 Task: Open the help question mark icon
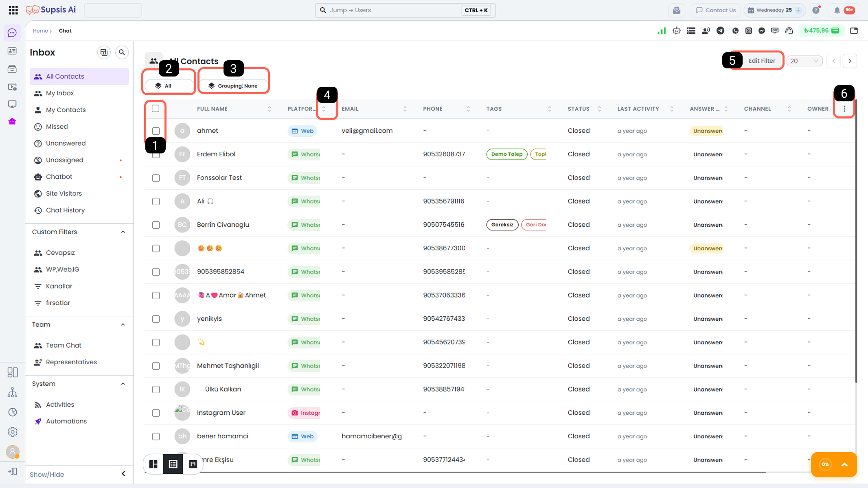[816, 10]
